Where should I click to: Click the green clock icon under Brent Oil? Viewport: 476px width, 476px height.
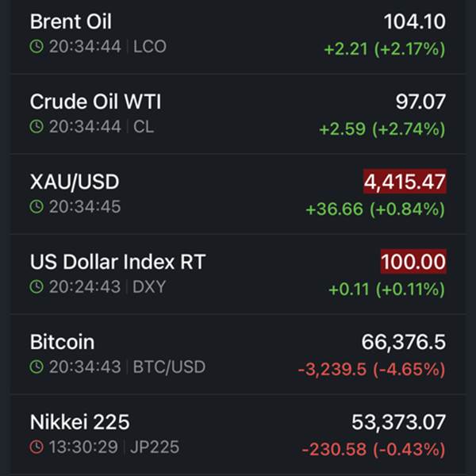(36, 47)
